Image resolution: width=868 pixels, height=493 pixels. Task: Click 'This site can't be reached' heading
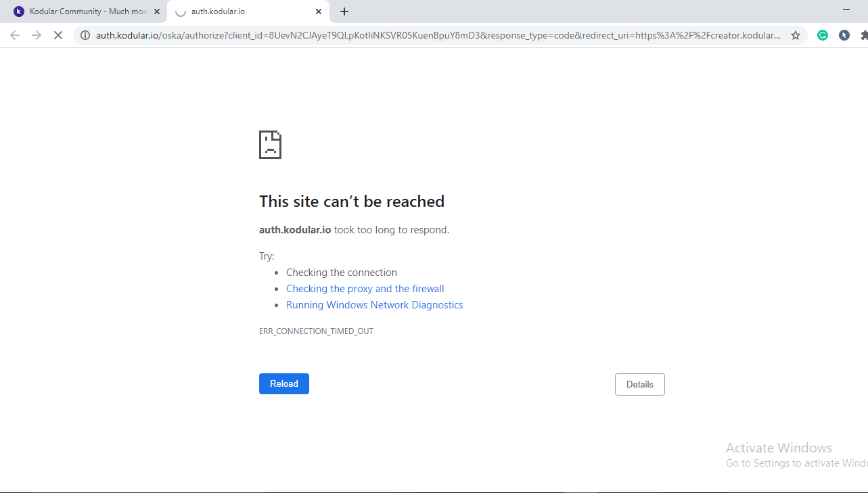coord(352,202)
